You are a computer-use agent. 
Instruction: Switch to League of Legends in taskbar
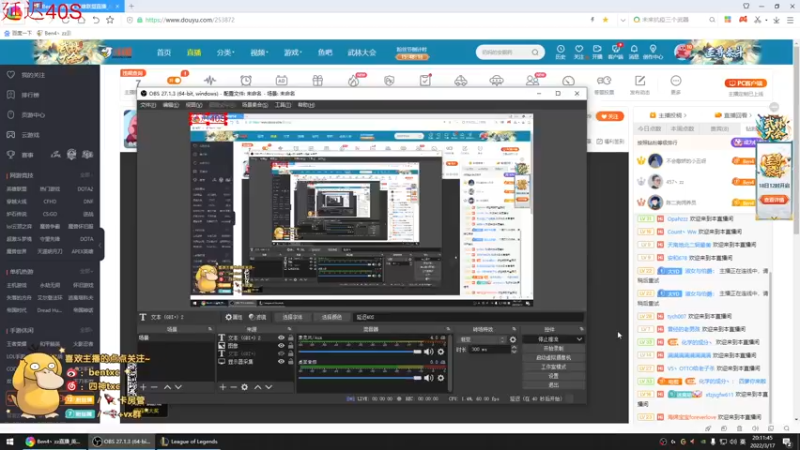click(189, 441)
